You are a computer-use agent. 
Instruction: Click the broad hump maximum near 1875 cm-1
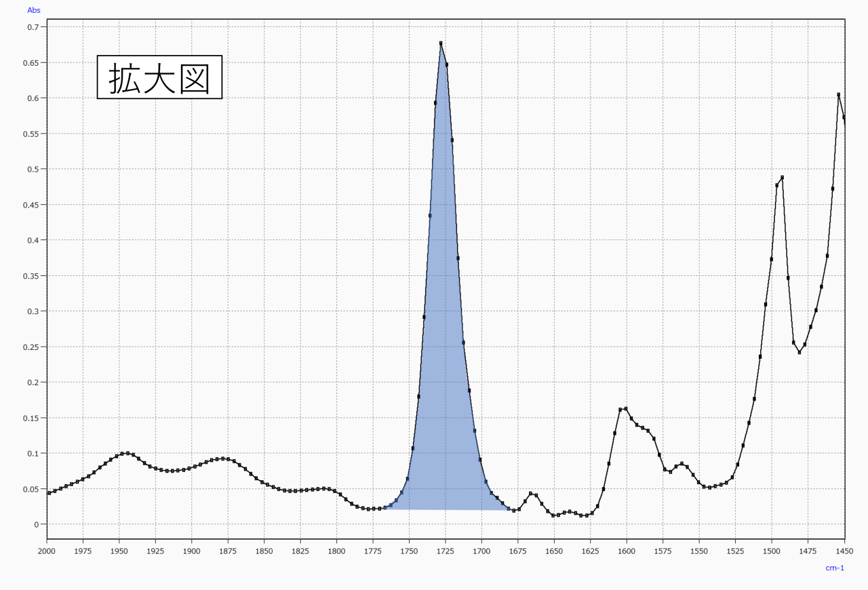tap(224, 459)
